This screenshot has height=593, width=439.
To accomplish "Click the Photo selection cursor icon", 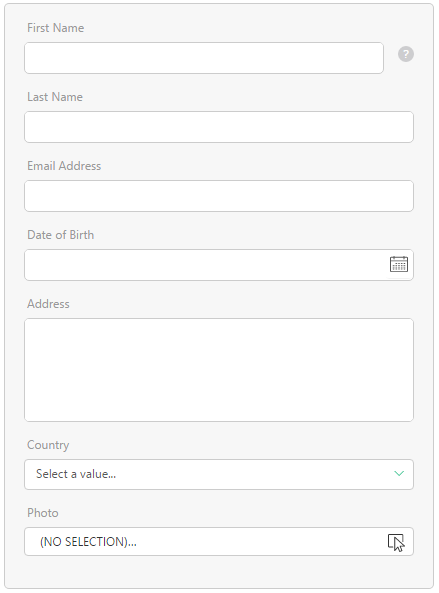I will point(396,542).
